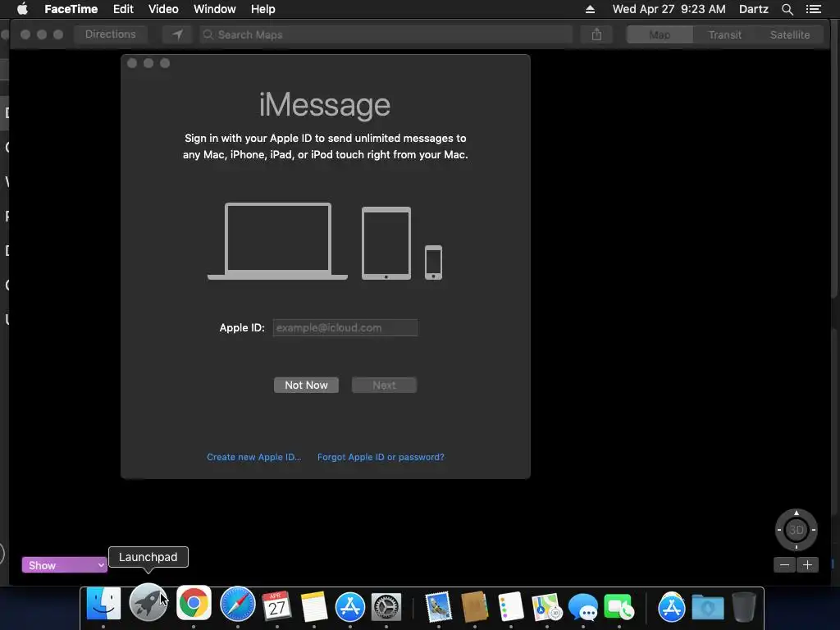Viewport: 840px width, 630px height.
Task: Open the Show dropdown in Maps
Action: [64, 565]
